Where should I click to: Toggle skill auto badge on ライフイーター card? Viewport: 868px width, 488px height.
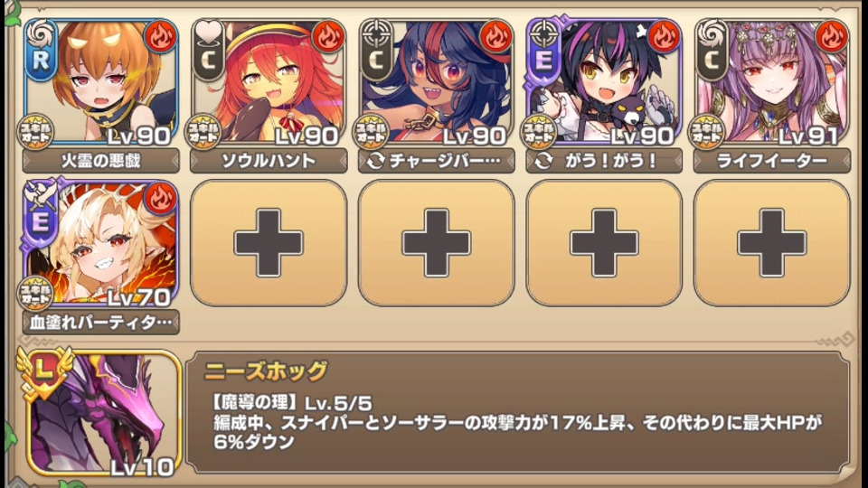coord(706,132)
